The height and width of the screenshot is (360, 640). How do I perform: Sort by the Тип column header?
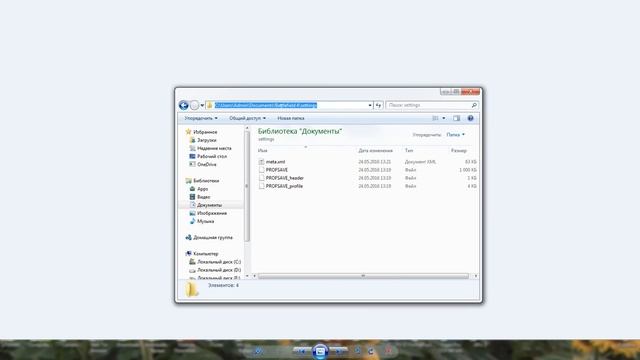409,151
